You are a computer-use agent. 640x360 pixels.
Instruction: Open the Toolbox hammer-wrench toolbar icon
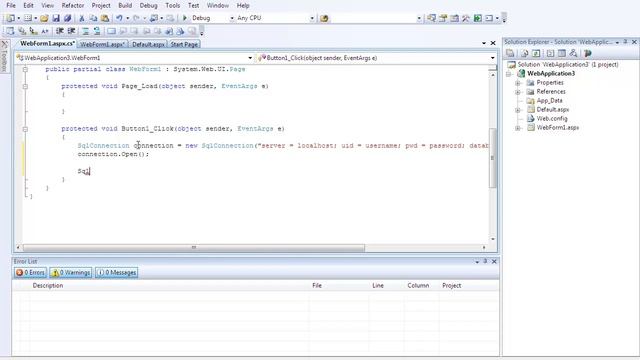tap(466, 18)
